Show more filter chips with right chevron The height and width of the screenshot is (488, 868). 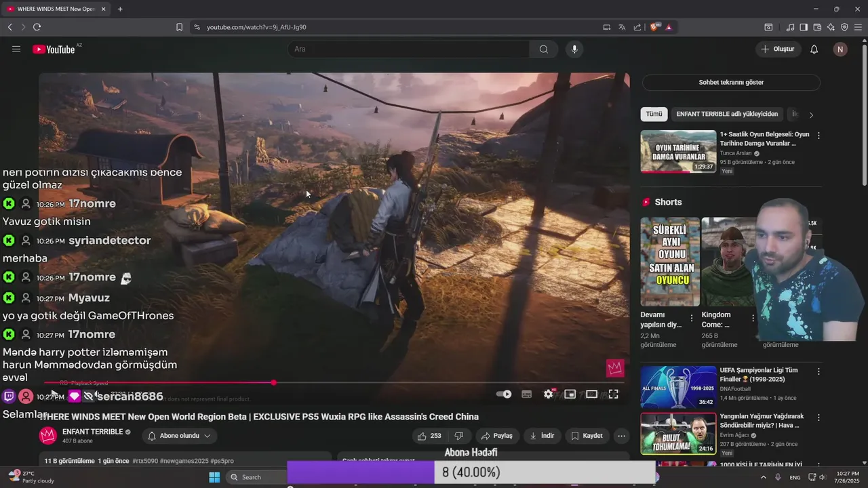pos(811,115)
